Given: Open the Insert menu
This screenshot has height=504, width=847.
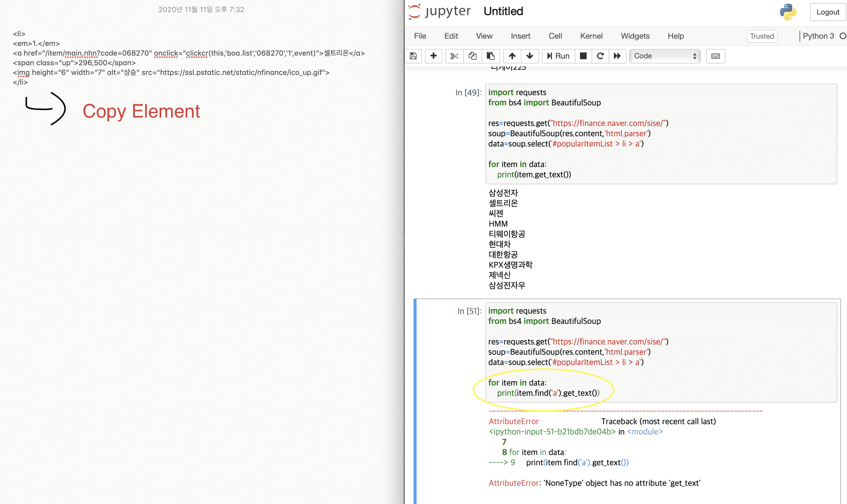Looking at the screenshot, I should click(520, 36).
